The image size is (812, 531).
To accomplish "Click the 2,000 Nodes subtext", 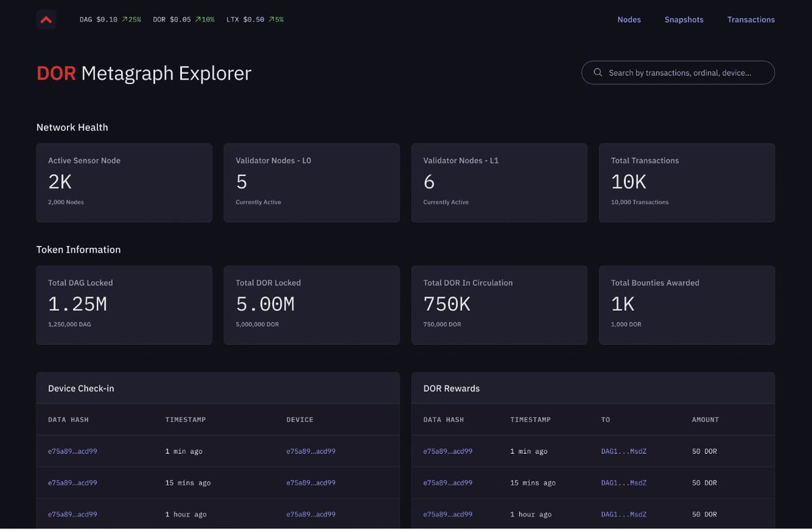I will [66, 203].
